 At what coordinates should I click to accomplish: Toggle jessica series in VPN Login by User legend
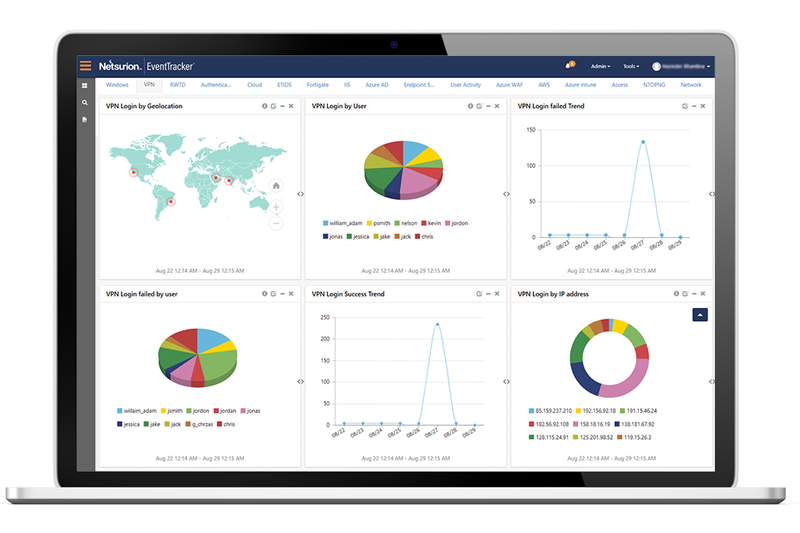(x=358, y=237)
